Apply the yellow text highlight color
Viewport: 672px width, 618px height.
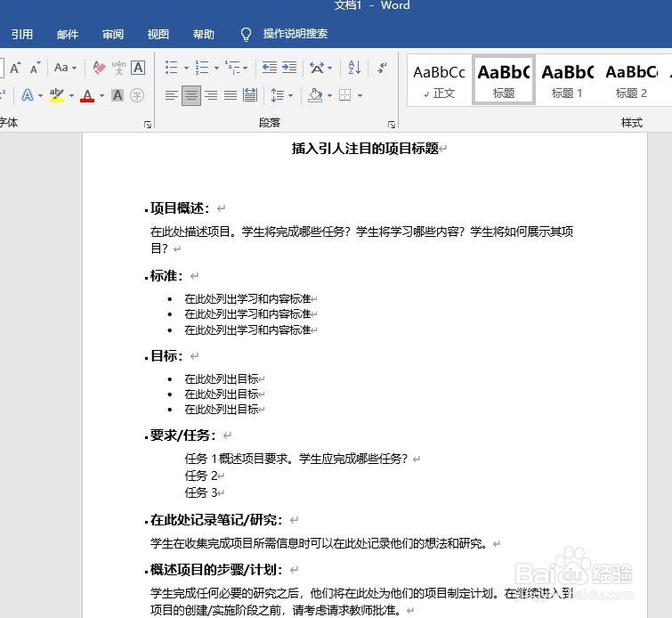coord(57,95)
